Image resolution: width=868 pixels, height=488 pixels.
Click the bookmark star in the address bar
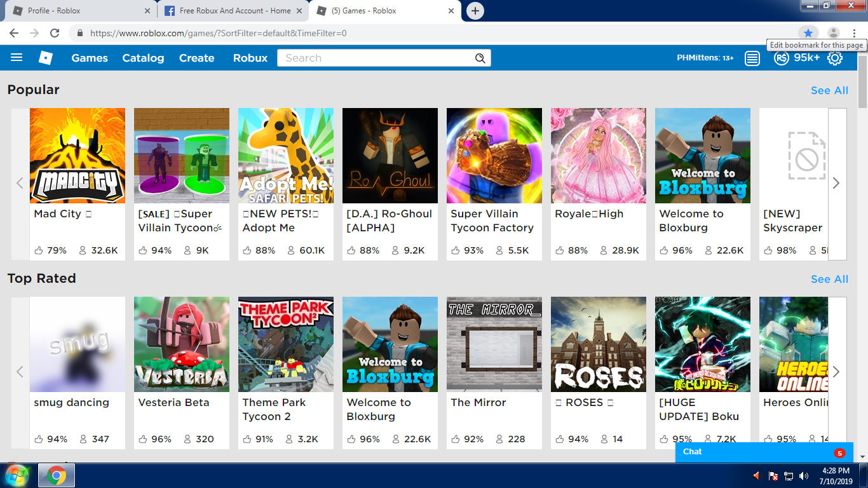click(808, 33)
